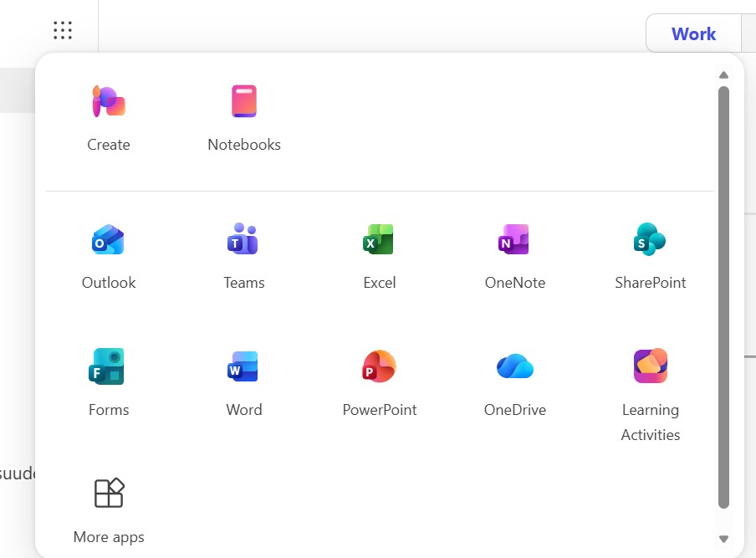Click the scrollbar up arrow
756x558 pixels.
click(723, 75)
